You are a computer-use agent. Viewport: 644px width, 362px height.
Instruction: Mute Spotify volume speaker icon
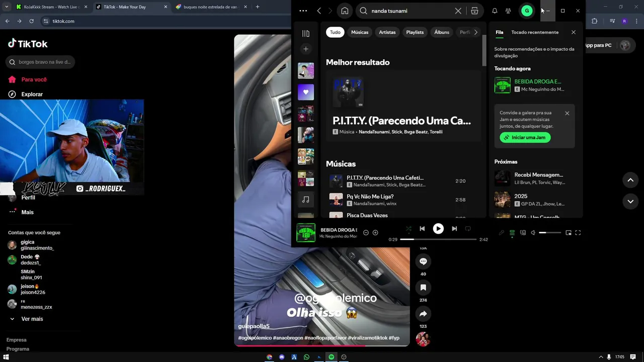tap(533, 233)
